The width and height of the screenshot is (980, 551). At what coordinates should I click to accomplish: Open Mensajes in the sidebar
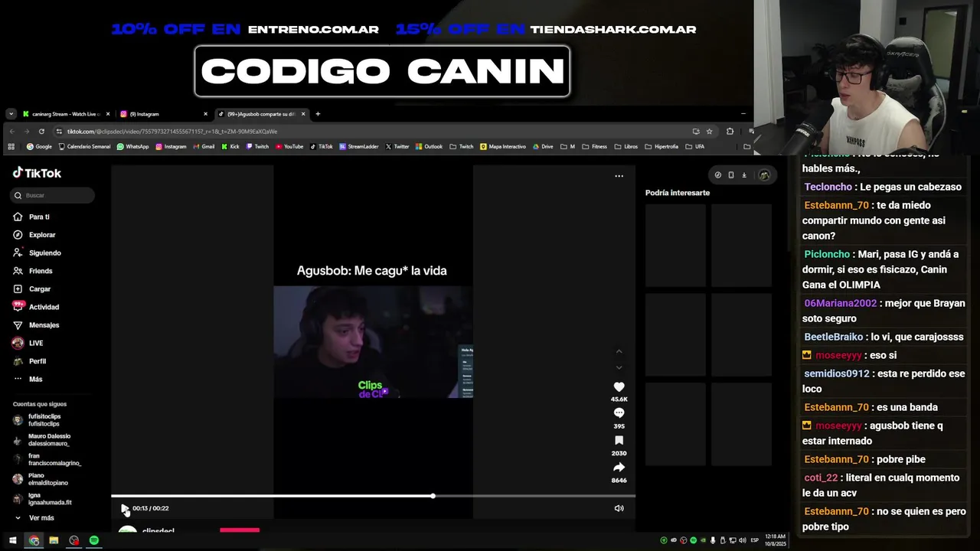[x=36, y=325]
